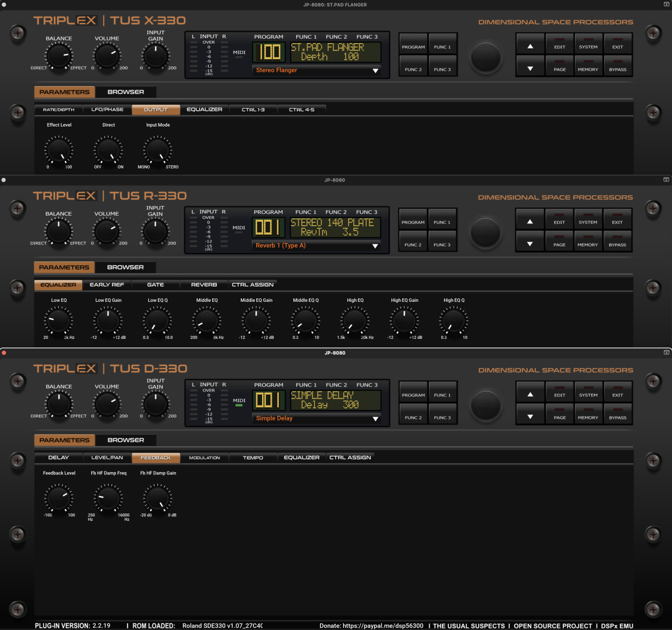Click the up arrow button in D-330
Image resolution: width=672 pixels, height=630 pixels.
tap(530, 395)
